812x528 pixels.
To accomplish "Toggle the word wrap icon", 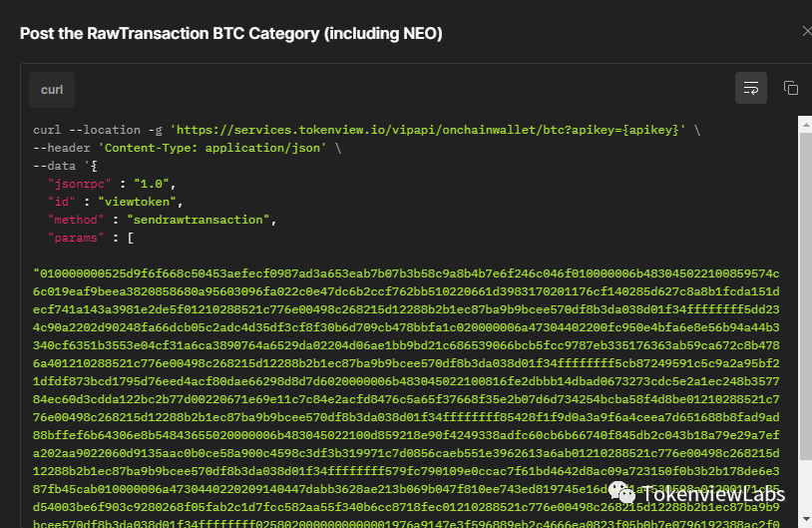I will pos(751,88).
